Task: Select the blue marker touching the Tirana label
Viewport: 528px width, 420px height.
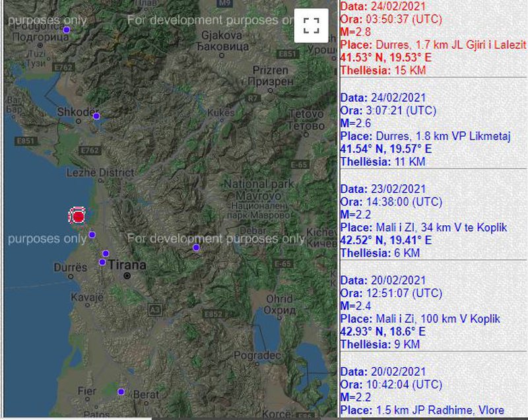Action: pos(102,262)
